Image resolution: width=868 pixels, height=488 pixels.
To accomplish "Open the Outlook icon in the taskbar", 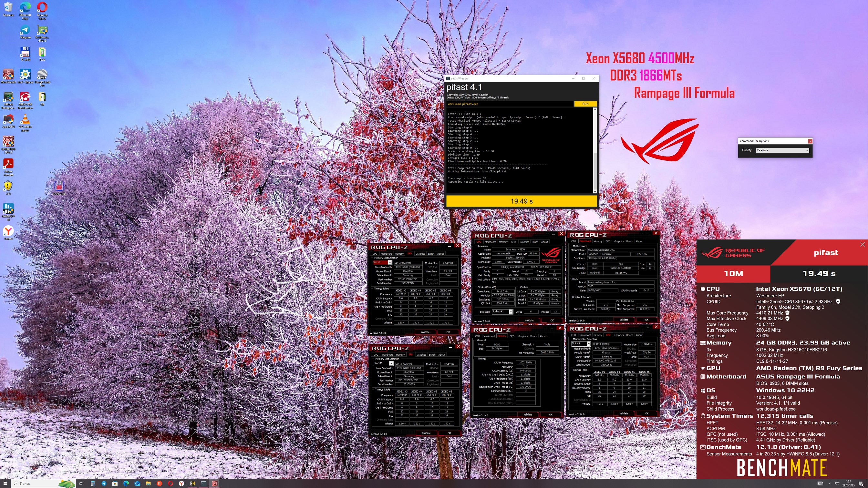I will pyautogui.click(x=137, y=483).
